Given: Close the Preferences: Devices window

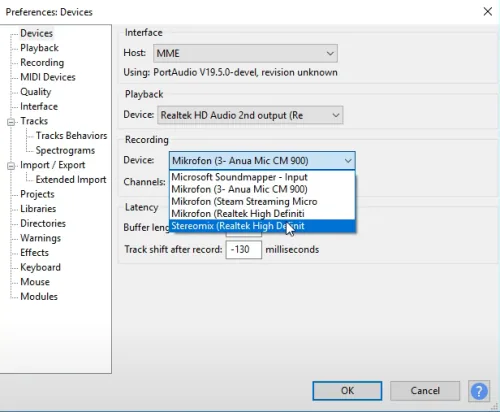Looking at the screenshot, I should (488, 12).
